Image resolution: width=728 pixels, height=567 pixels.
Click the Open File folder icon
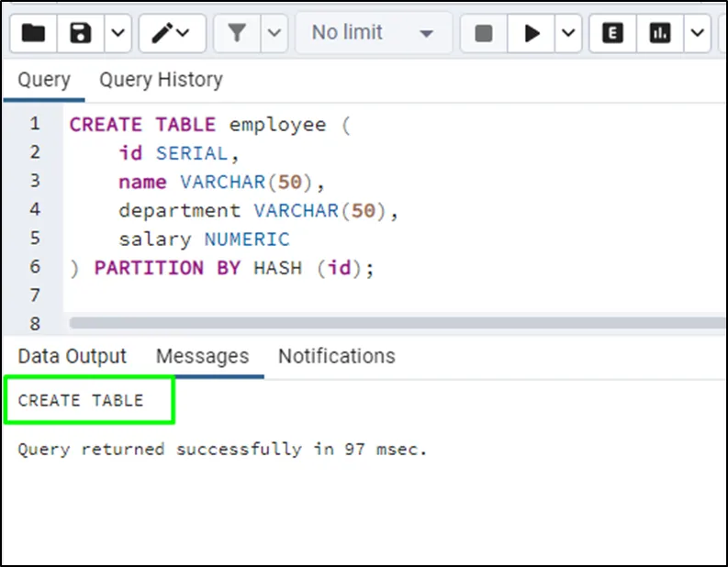coord(33,34)
